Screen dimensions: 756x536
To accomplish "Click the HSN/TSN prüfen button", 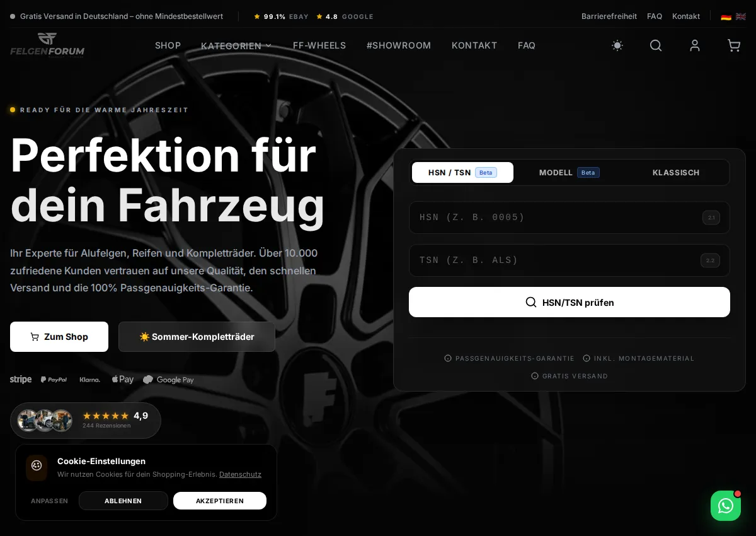I will [570, 302].
